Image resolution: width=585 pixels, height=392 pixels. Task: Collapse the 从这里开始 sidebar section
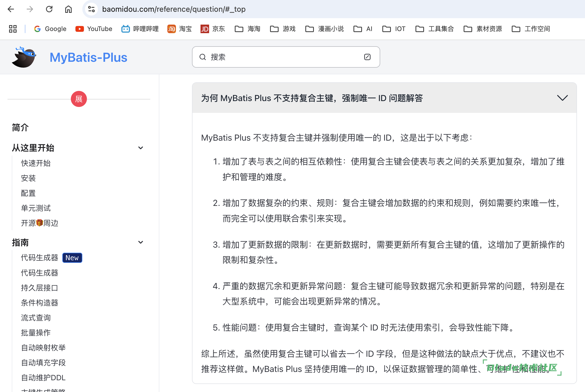pos(141,148)
